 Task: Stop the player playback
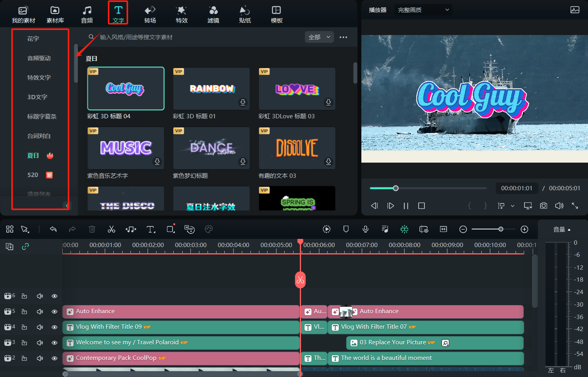pos(421,206)
